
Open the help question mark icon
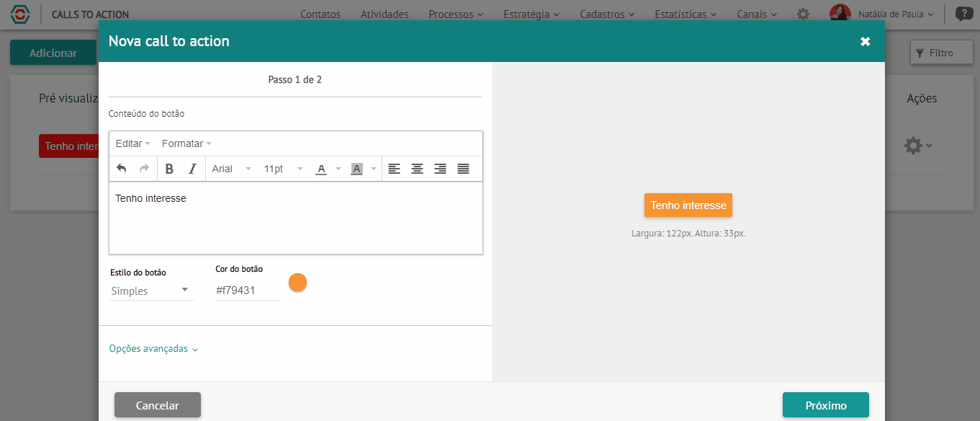[963, 14]
